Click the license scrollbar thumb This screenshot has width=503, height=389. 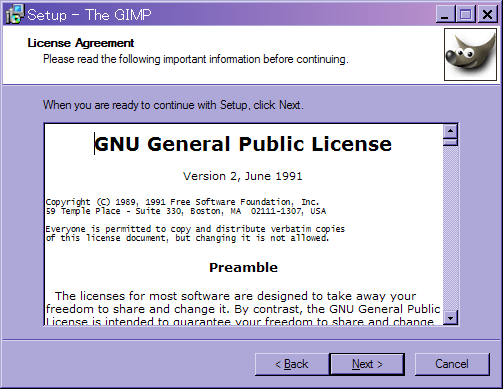pyautogui.click(x=450, y=142)
